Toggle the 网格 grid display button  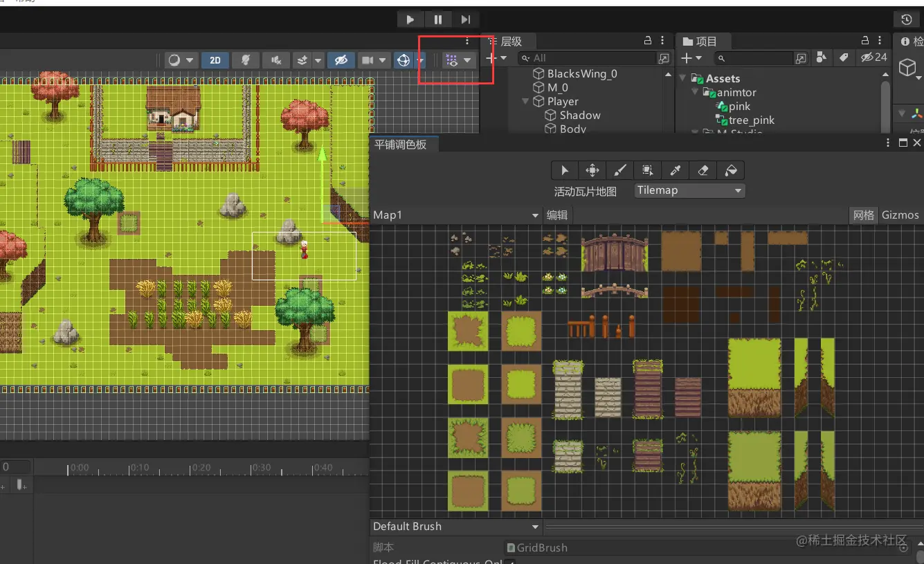pyautogui.click(x=863, y=215)
